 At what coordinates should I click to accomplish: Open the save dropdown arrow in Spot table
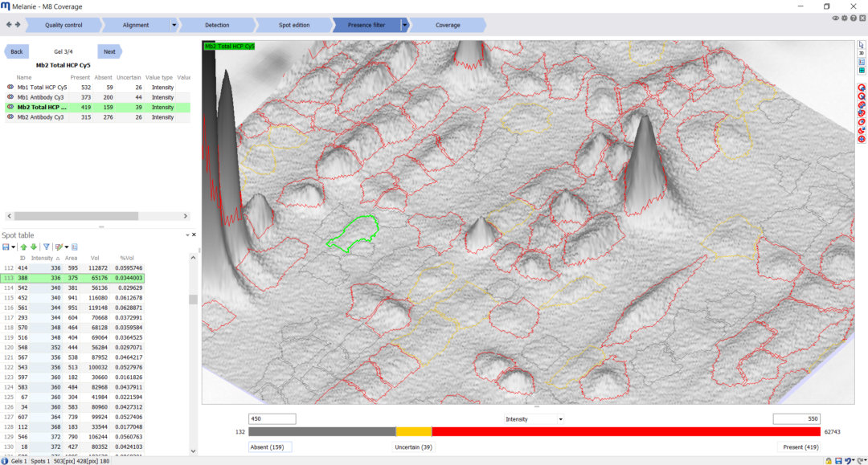click(x=14, y=247)
